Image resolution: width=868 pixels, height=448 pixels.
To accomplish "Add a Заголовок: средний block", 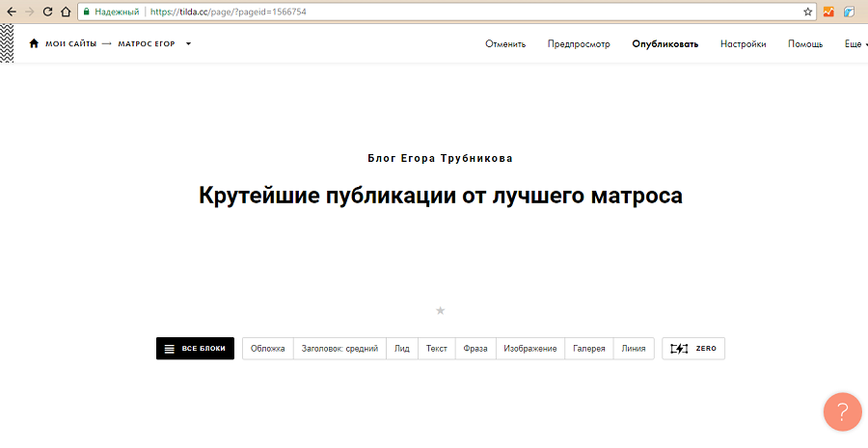I will click(339, 349).
